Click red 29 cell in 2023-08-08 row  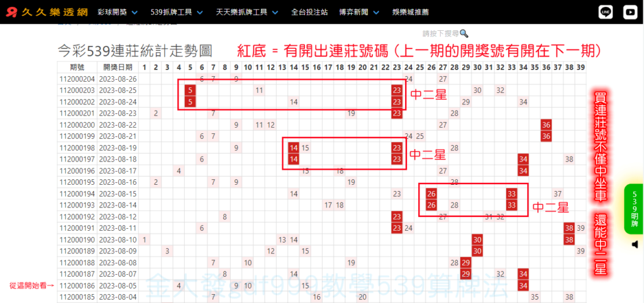click(466, 262)
